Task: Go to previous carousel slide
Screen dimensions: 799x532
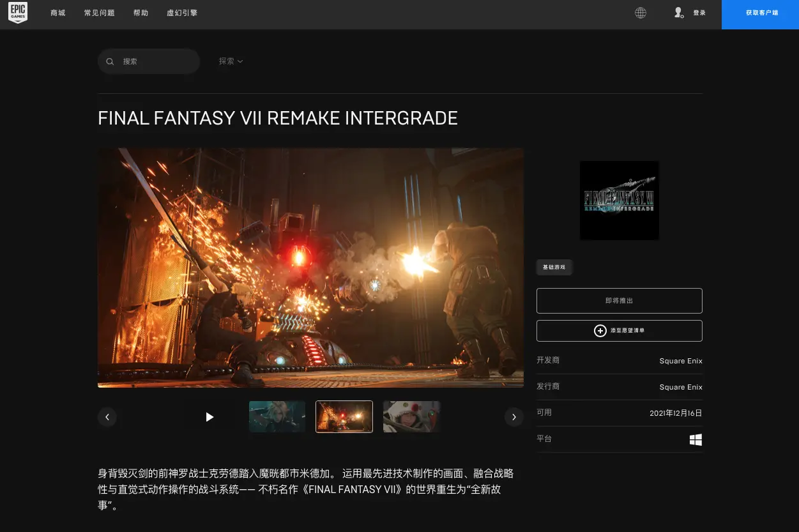Action: [107, 417]
